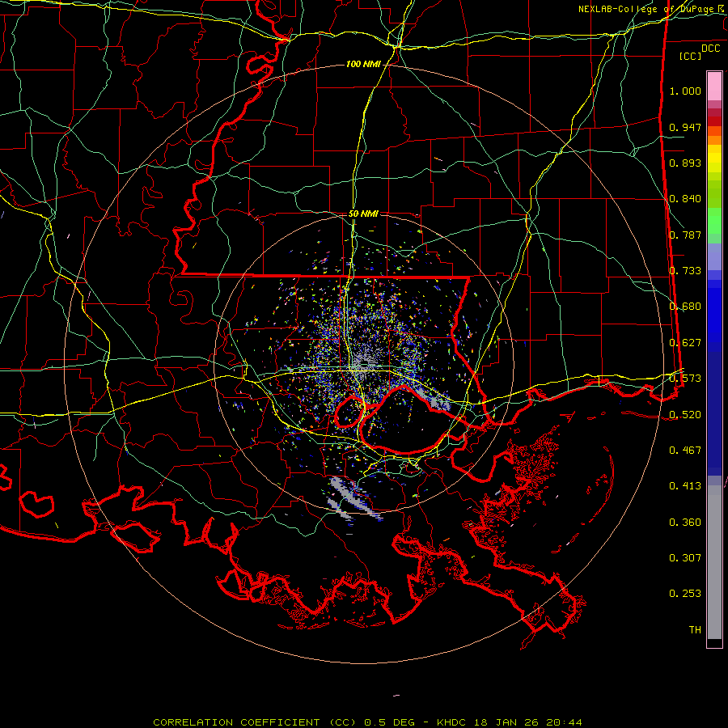
Task: Click the 0.307 value on the scale
Action: [x=685, y=558]
